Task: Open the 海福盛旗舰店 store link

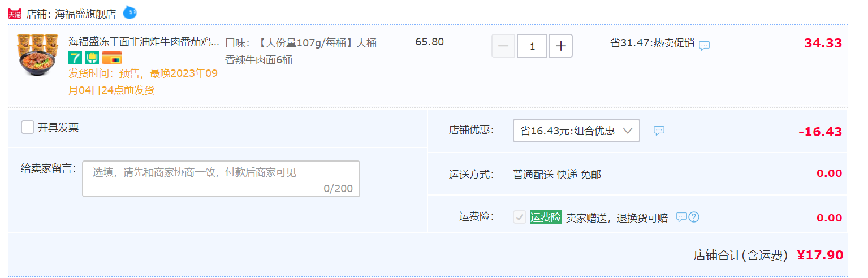Action: point(85,14)
